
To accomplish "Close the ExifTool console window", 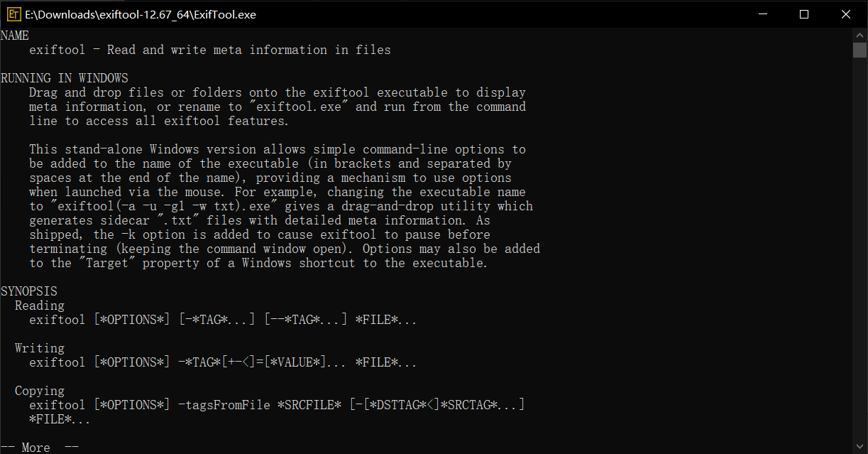I will pos(845,14).
